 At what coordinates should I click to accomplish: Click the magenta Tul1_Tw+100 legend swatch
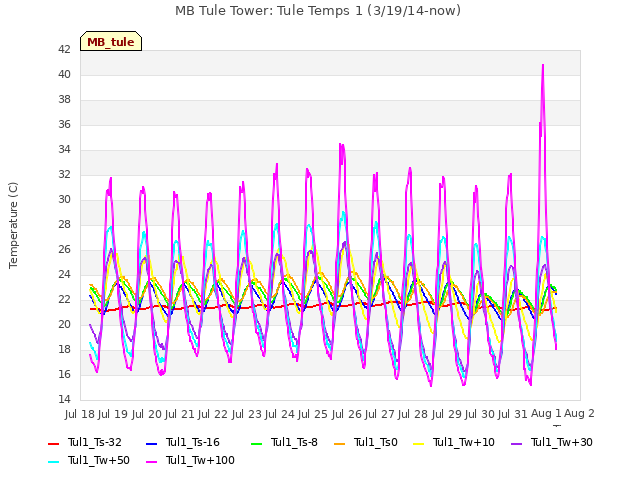(151, 461)
